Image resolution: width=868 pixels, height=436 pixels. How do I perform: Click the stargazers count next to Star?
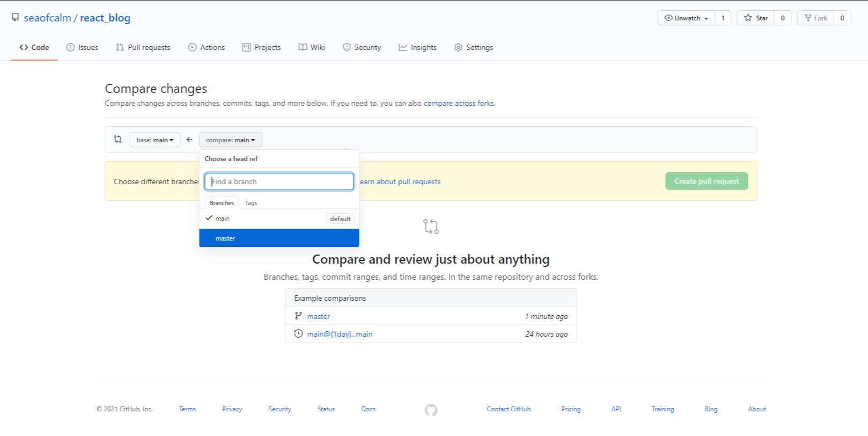pos(783,18)
